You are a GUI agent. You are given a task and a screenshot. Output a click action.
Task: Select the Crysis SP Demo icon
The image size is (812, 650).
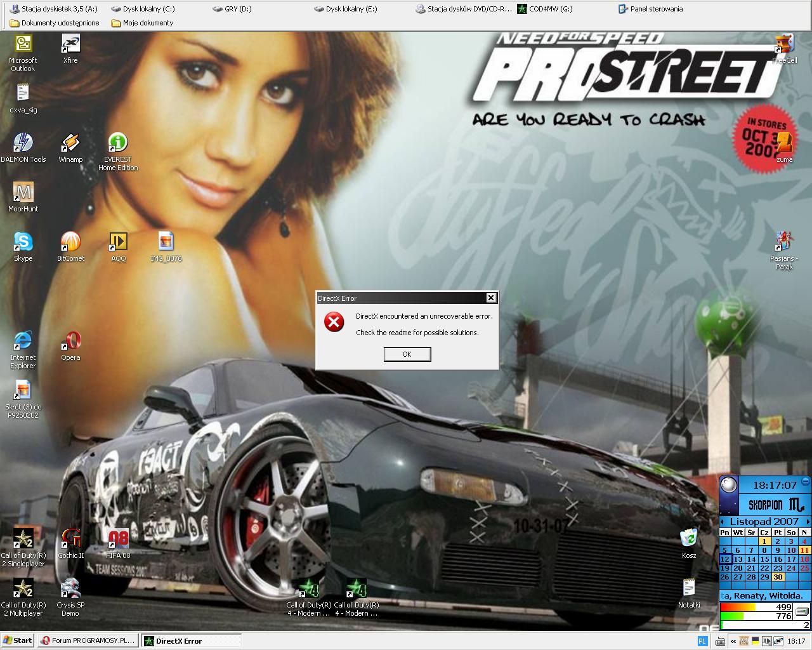pyautogui.click(x=70, y=598)
